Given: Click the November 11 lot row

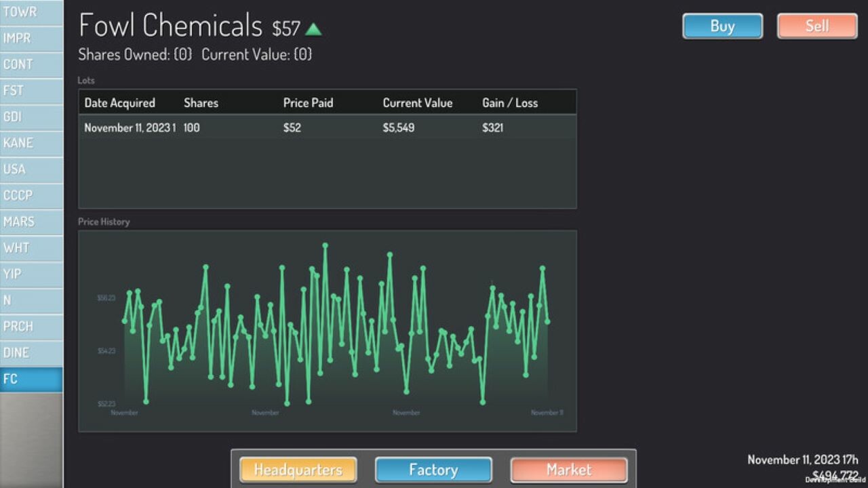Looking at the screenshot, I should click(328, 127).
